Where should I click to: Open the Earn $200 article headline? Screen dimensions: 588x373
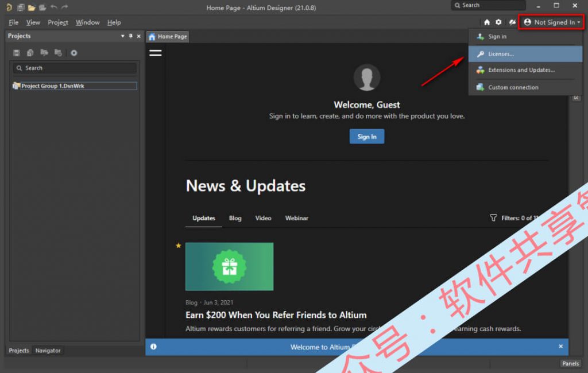point(276,315)
